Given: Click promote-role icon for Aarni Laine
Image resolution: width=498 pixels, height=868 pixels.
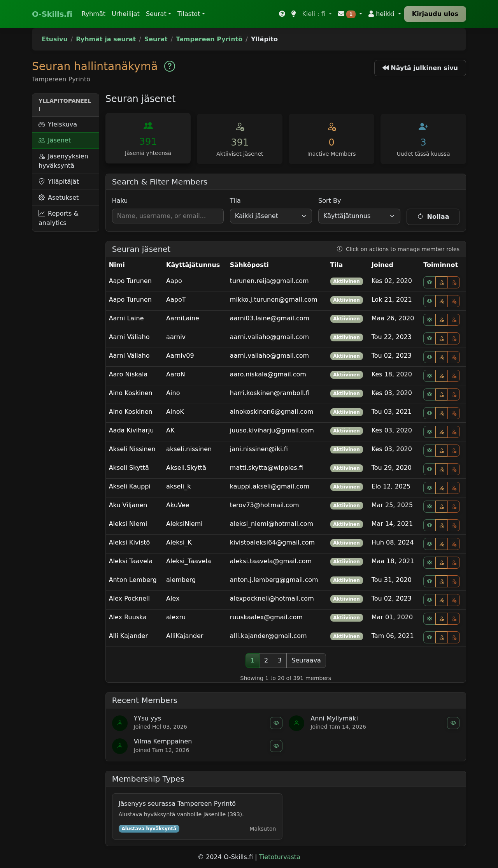Looking at the screenshot, I should 442,320.
